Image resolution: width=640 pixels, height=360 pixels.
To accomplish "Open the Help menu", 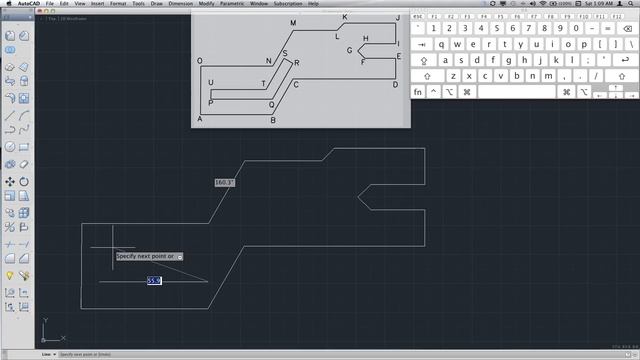I will tap(313, 3).
